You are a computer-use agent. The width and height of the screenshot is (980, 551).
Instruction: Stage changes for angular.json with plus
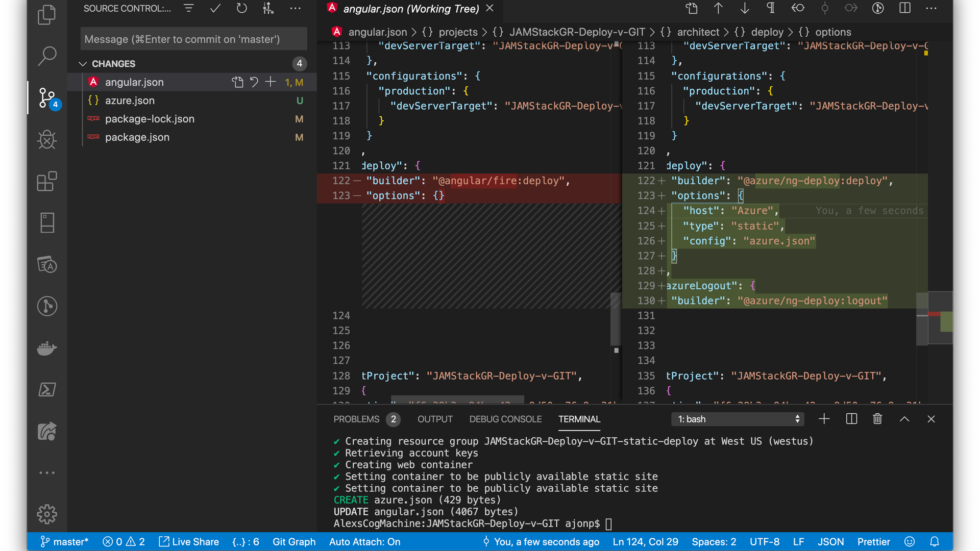pyautogui.click(x=271, y=82)
